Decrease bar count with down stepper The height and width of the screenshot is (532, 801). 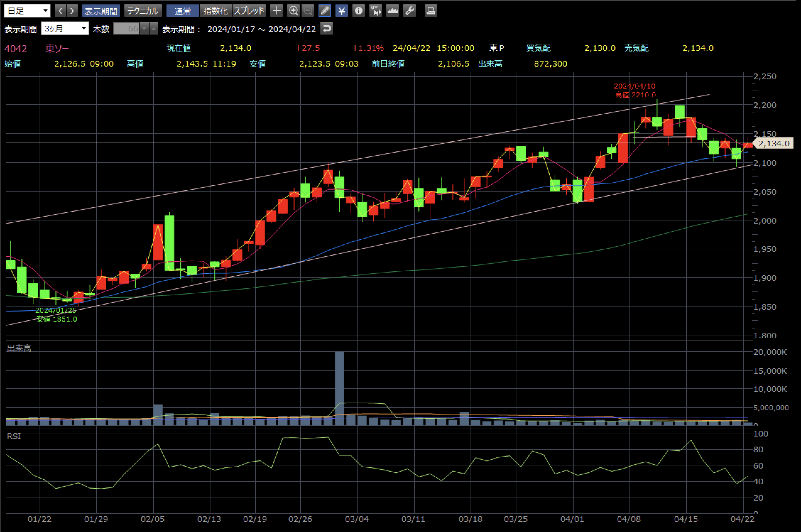click(144, 29)
